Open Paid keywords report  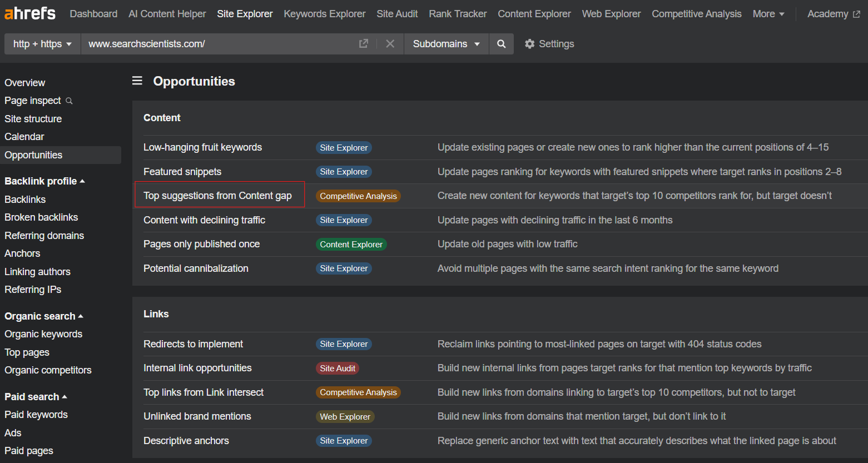(36, 415)
